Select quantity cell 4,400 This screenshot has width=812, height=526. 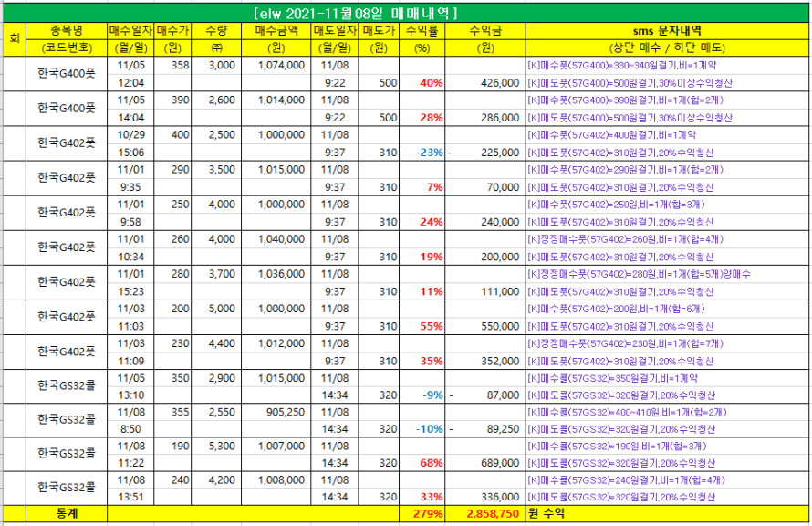coord(216,343)
